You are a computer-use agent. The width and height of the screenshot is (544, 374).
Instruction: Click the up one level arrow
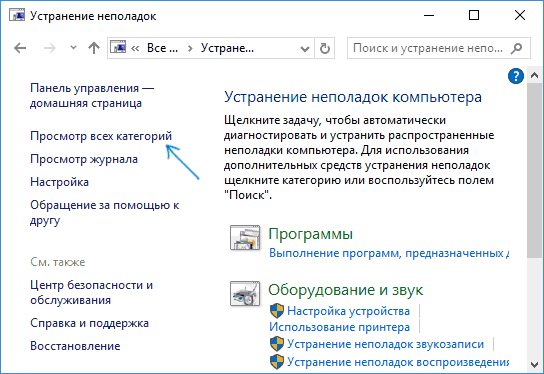point(94,48)
